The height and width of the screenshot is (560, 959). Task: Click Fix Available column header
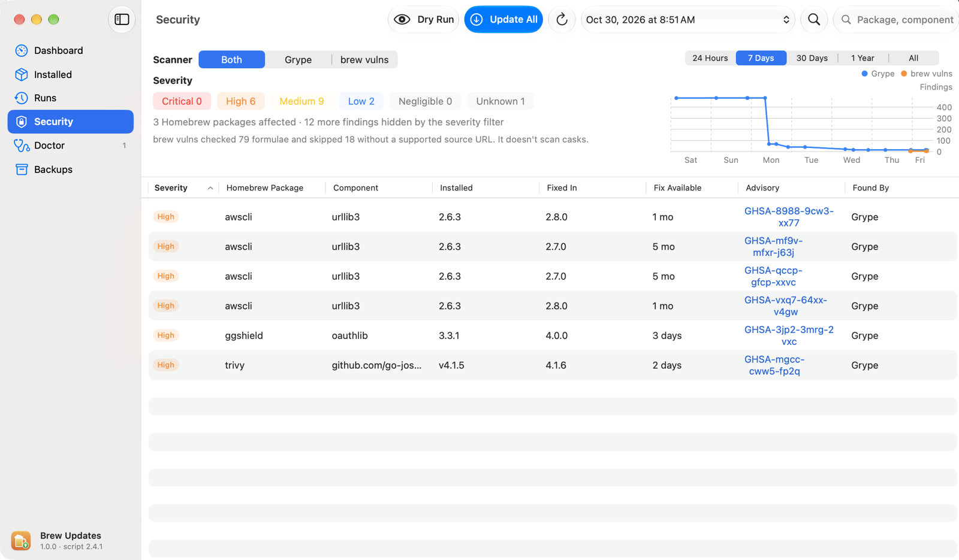pos(677,187)
